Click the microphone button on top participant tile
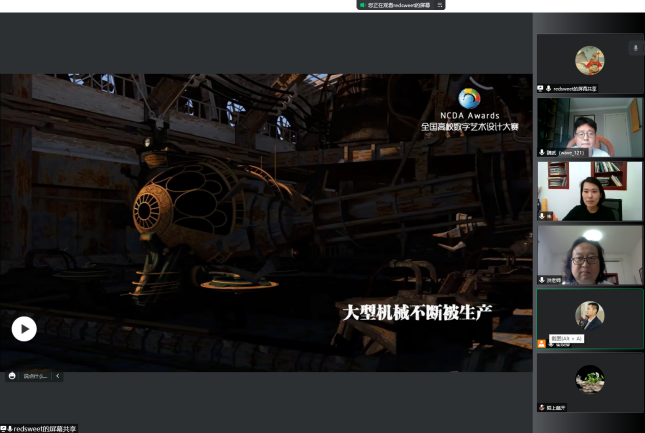 point(634,47)
